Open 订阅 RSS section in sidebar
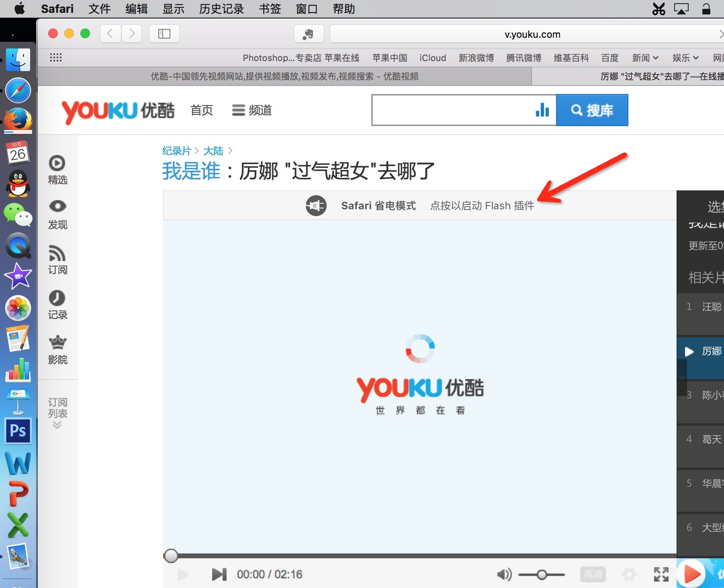This screenshot has width=724, height=588. tap(57, 260)
